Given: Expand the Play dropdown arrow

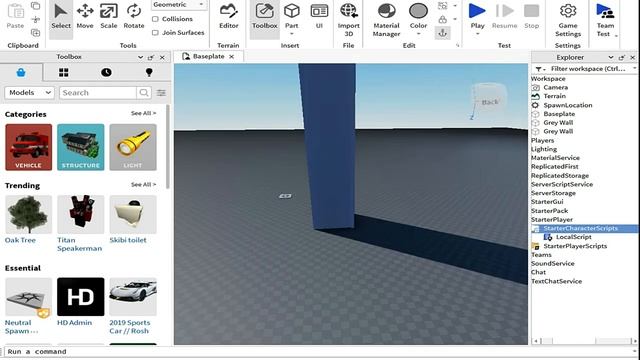Looking at the screenshot, I should [477, 34].
